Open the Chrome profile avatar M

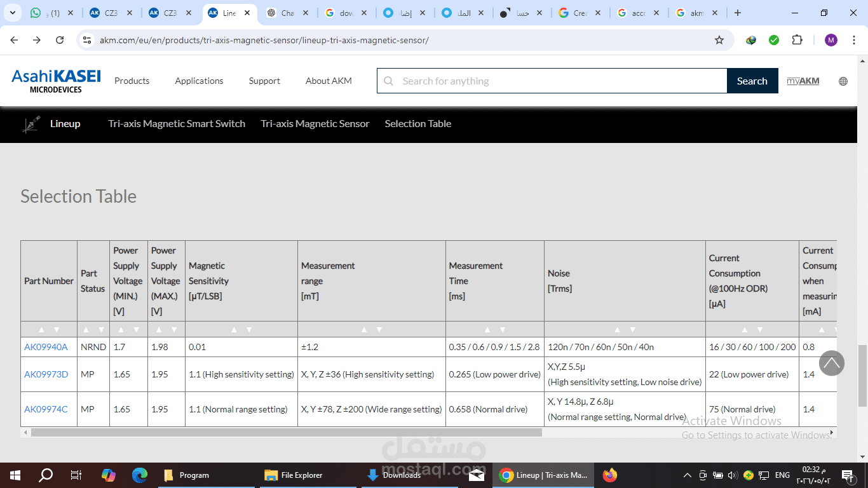click(831, 40)
